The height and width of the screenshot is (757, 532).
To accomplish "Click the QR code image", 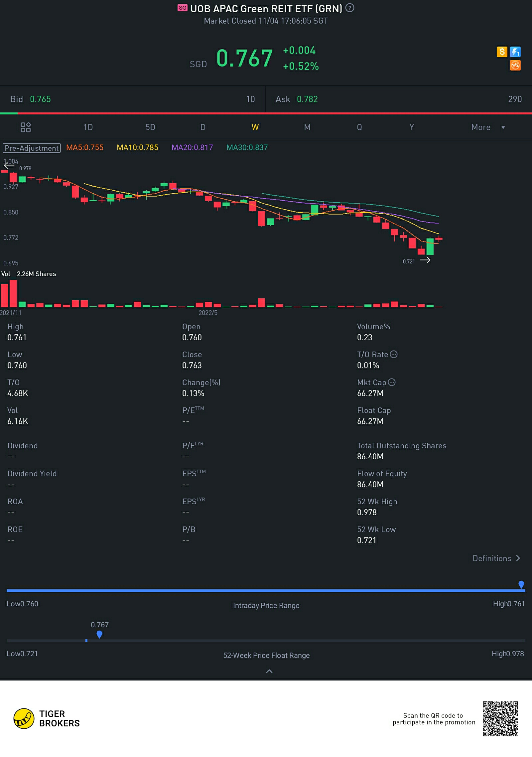I will 500,719.
